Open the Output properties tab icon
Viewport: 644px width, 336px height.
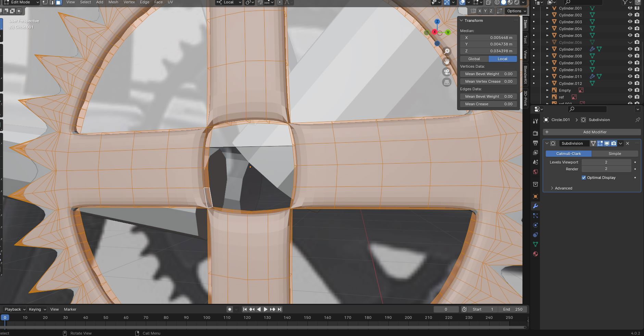[535, 143]
